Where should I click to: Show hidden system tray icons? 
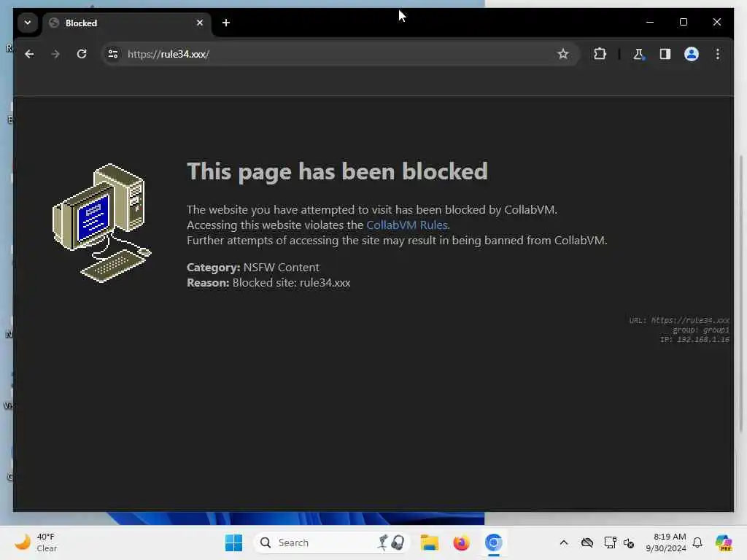click(x=564, y=542)
